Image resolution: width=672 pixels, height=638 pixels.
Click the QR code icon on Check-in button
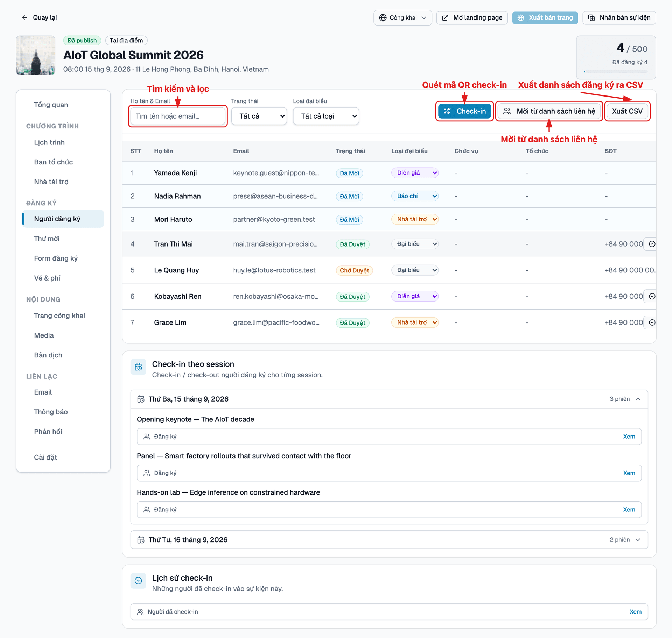coord(447,111)
